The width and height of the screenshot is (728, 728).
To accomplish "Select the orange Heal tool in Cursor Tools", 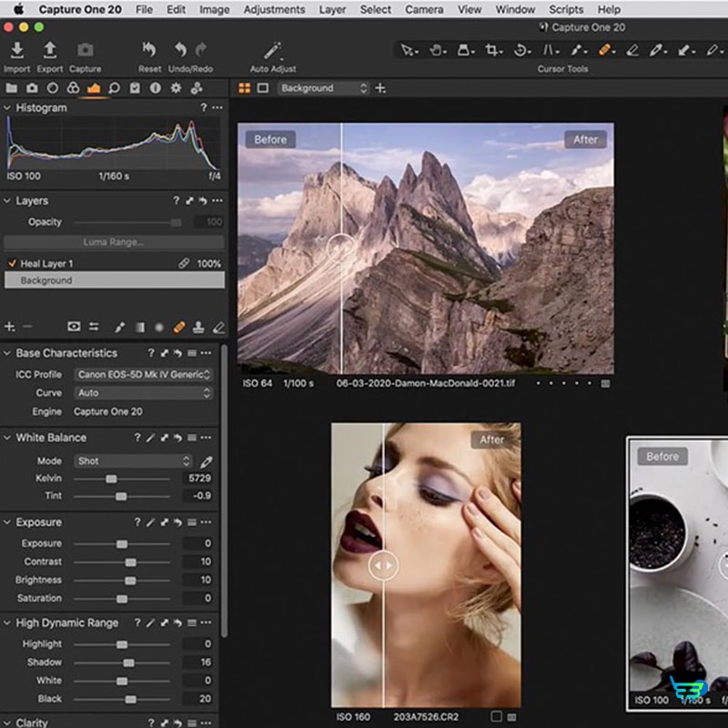I will [605, 50].
